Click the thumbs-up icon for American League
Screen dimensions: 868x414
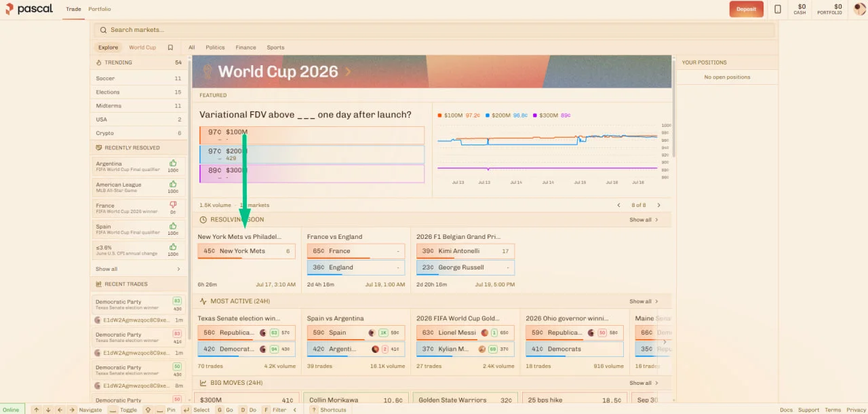(x=173, y=184)
